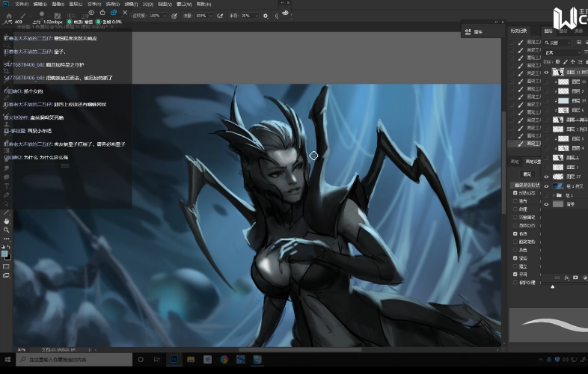Open the smoothing 20% dropdown arrow
The height and width of the screenshot is (374, 588).
tap(257, 16)
